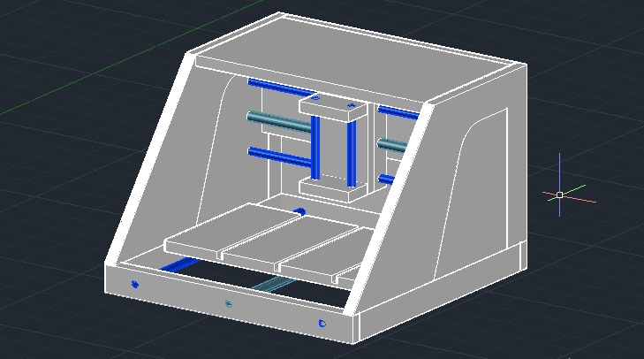This screenshot has height=359, width=644.
Task: Select the blue rod end behind worktable
Action: (299, 212)
